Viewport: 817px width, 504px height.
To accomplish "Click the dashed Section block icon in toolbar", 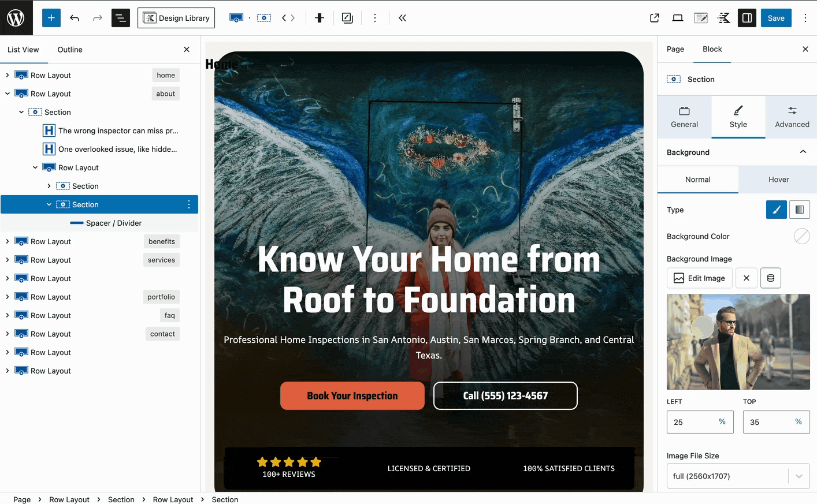I will [264, 17].
